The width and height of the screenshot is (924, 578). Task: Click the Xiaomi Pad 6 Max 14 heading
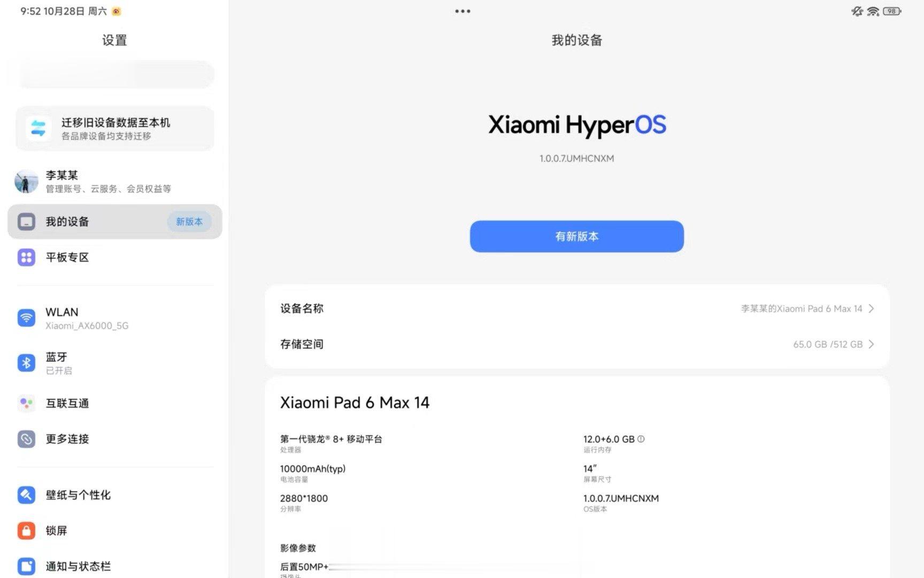[355, 402]
